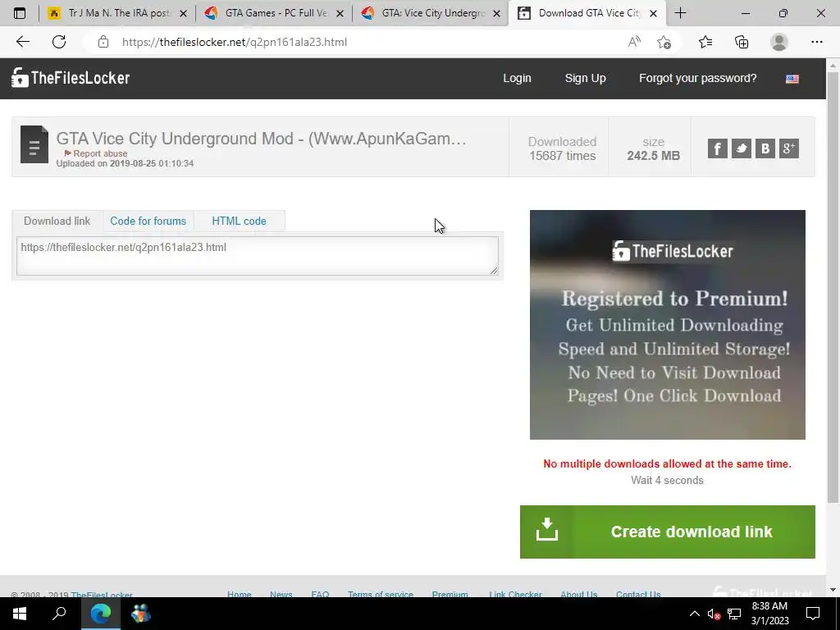This screenshot has width=840, height=630.
Task: Select the 'HTML code' tab
Action: coord(239,221)
